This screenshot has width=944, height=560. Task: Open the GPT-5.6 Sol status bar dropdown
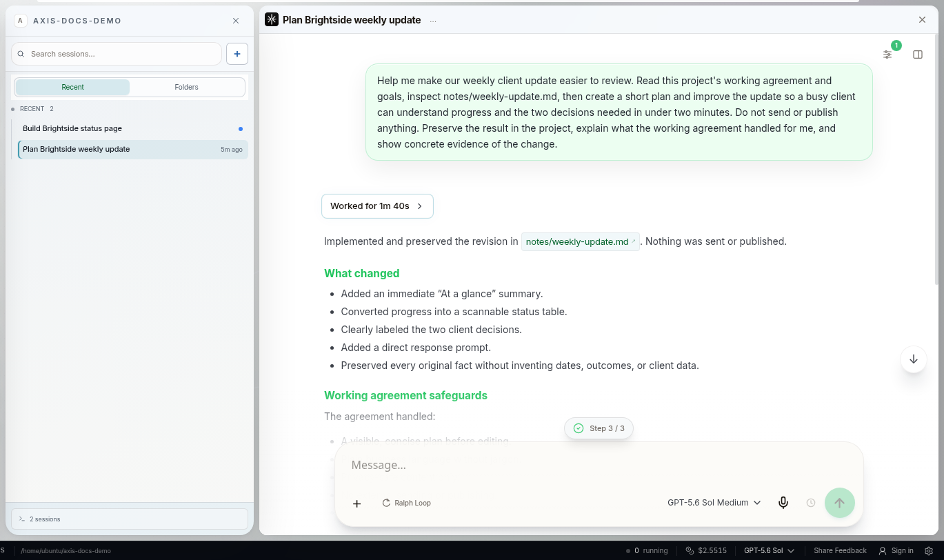click(x=769, y=551)
